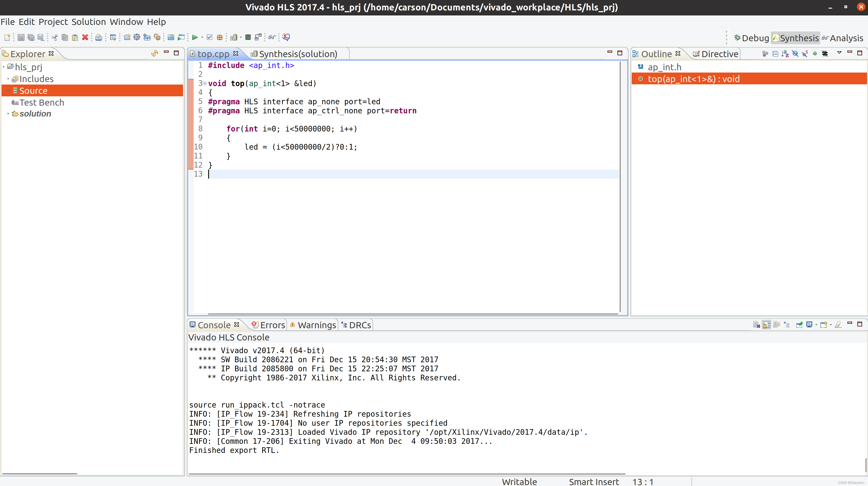Open the File menu
Viewport: 868px width, 486px height.
click(7, 22)
